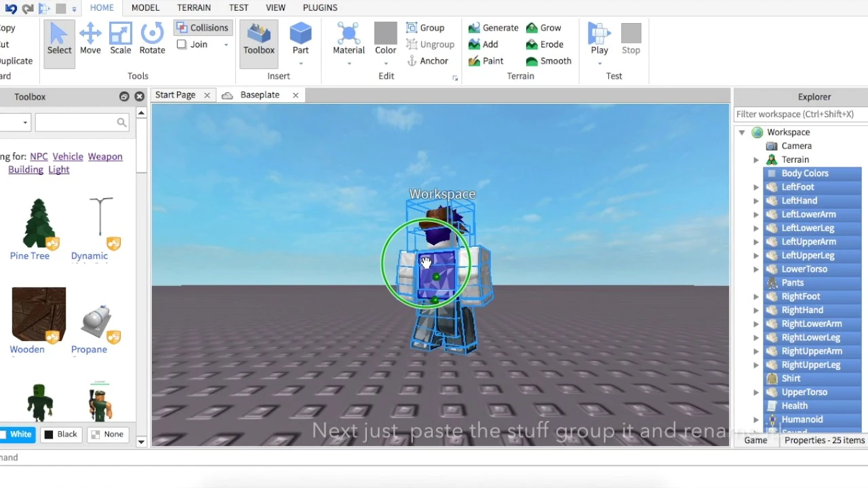The height and width of the screenshot is (488, 868).
Task: Close the Baseplate tab
Action: tap(296, 96)
